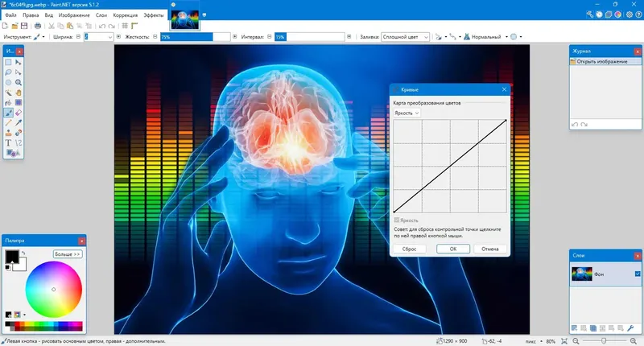Select the Eraser tool
Image resolution: width=644 pixels, height=346 pixels.
(x=19, y=113)
